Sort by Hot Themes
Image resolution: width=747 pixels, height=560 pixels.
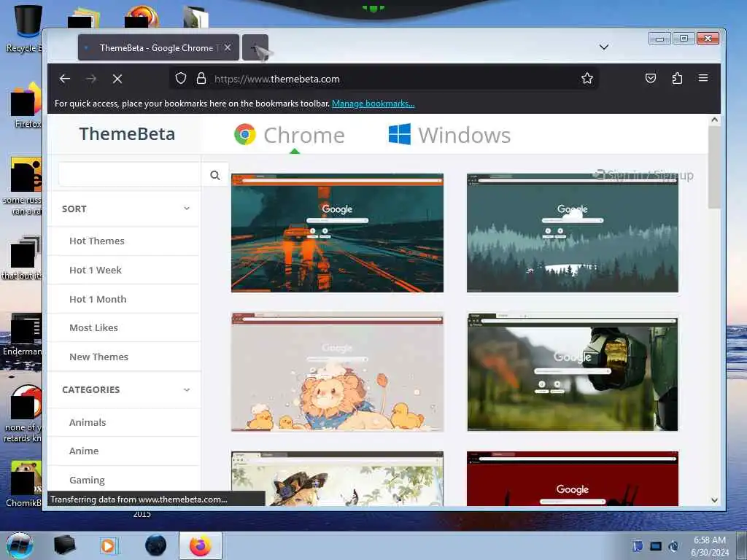click(97, 241)
